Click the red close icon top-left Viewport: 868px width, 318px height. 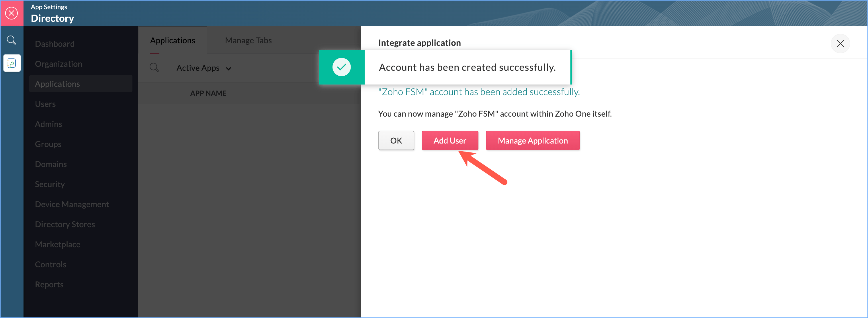coord(11,13)
